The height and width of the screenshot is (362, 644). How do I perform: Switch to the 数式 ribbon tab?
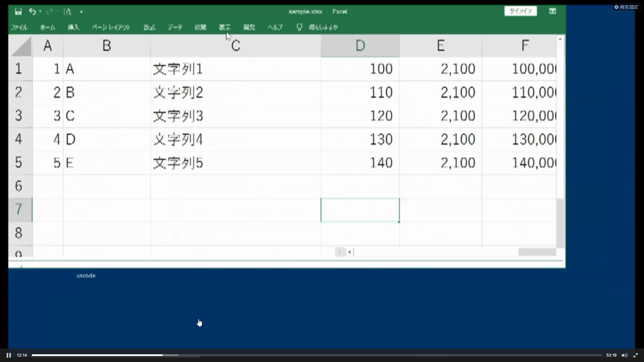click(149, 27)
